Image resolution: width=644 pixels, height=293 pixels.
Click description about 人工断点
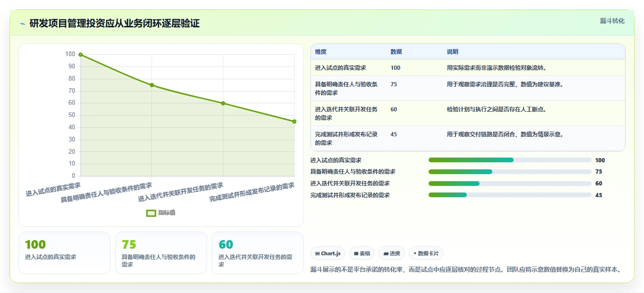497,109
